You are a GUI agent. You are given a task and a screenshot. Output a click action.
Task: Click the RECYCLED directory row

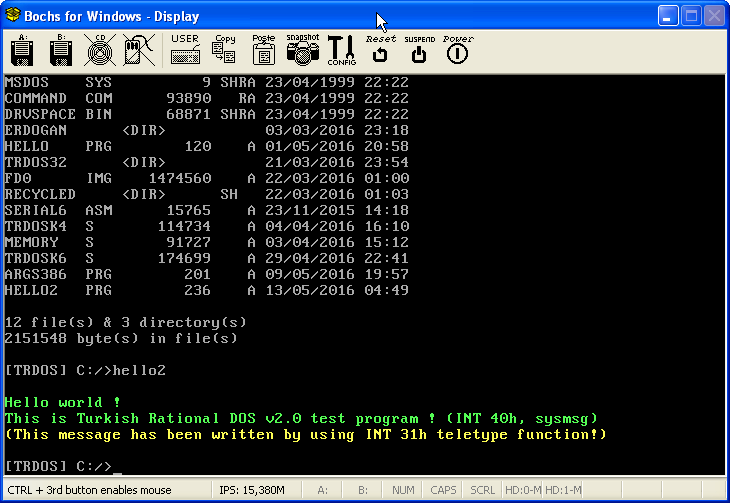207,194
